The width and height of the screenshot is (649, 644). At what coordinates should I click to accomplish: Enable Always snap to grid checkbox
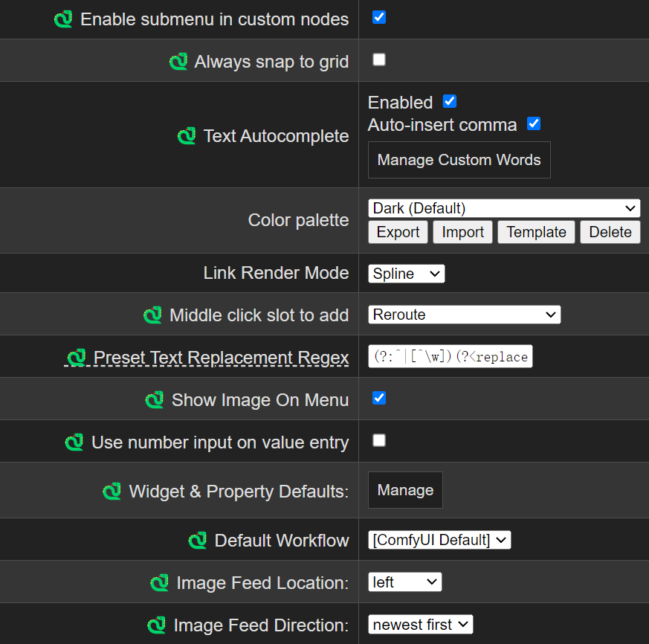(379, 59)
